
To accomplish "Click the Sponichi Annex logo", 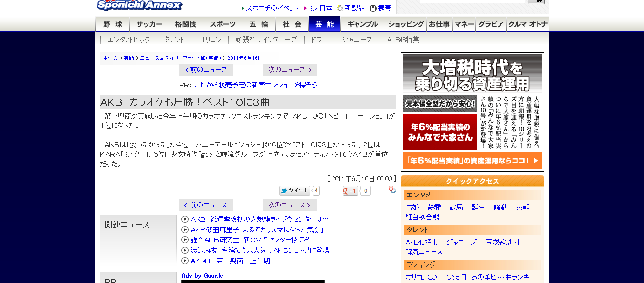I will coord(139,5).
